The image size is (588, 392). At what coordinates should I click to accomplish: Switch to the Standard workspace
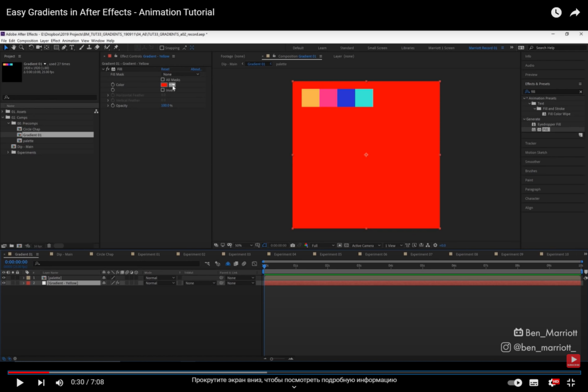pos(347,48)
